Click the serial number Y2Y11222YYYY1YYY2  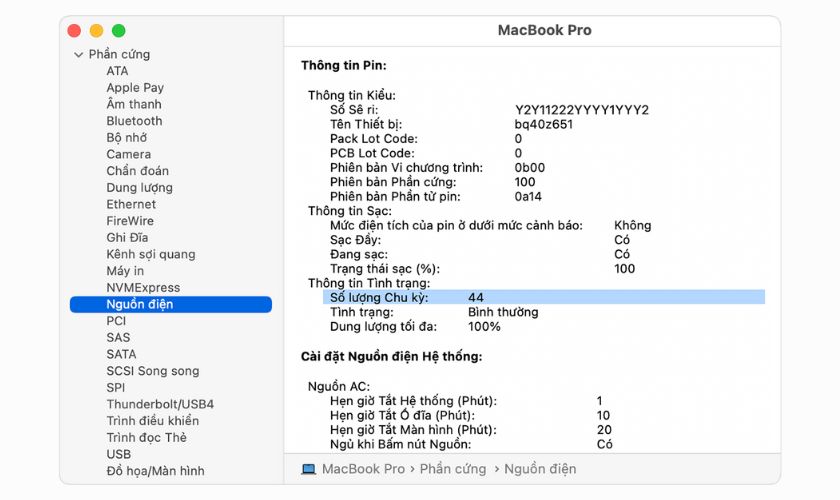582,110
